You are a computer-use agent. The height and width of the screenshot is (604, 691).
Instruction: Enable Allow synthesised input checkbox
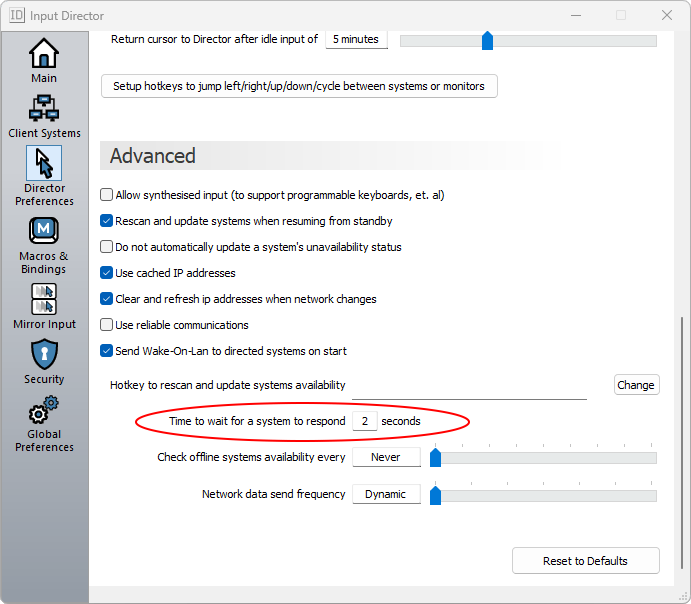(107, 195)
